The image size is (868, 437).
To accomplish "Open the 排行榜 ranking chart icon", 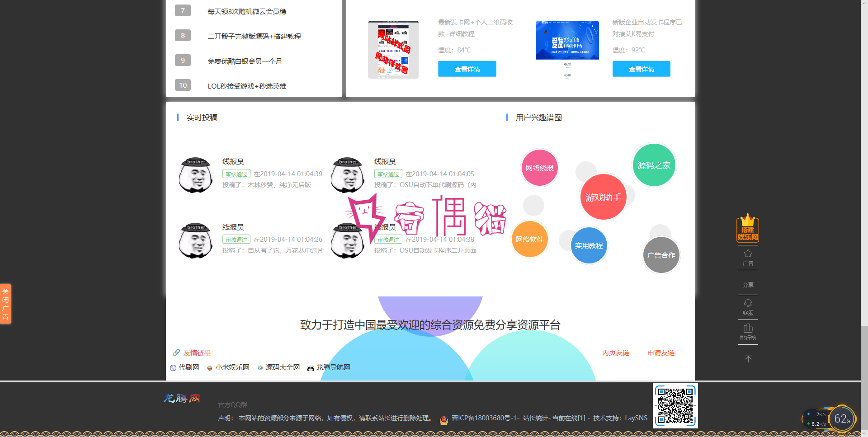I will [x=748, y=332].
